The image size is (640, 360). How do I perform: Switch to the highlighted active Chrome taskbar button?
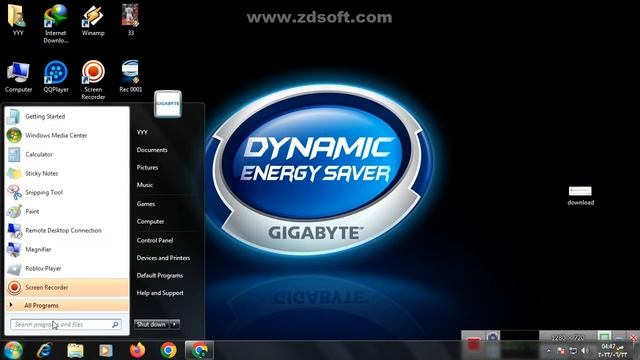200,350
